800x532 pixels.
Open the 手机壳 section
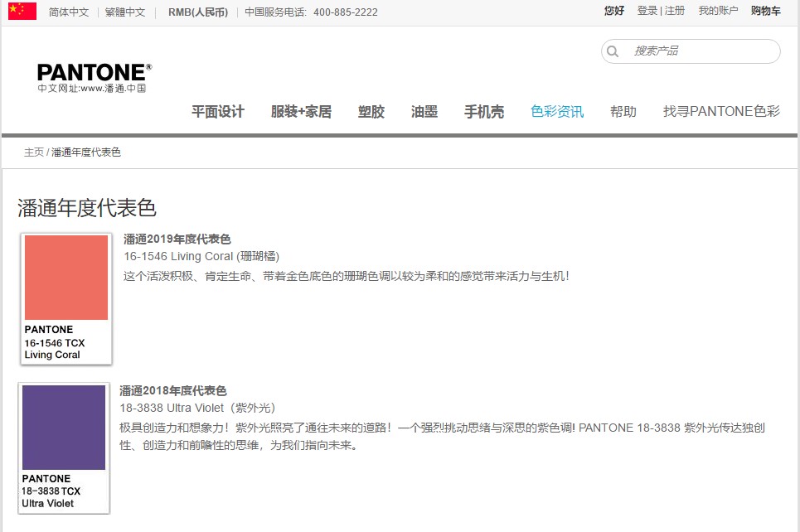tap(483, 111)
